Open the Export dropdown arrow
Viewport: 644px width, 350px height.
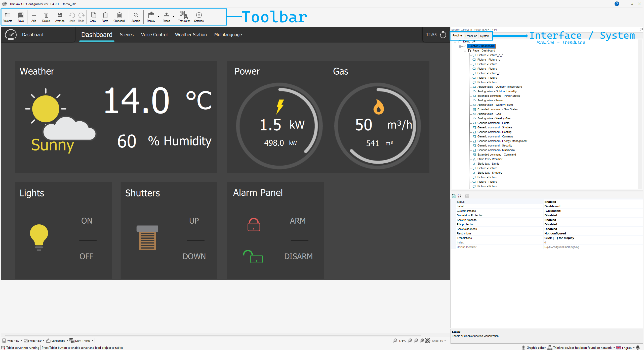(174, 17)
